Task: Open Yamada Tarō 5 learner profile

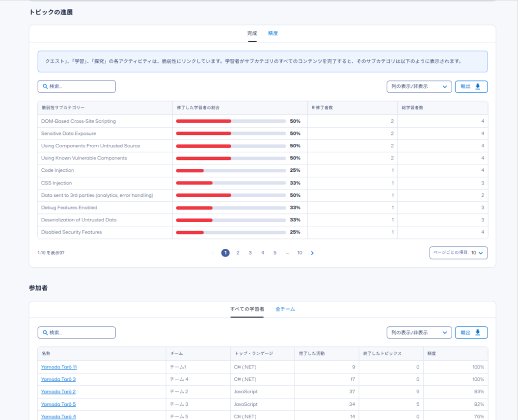Action: (58, 404)
